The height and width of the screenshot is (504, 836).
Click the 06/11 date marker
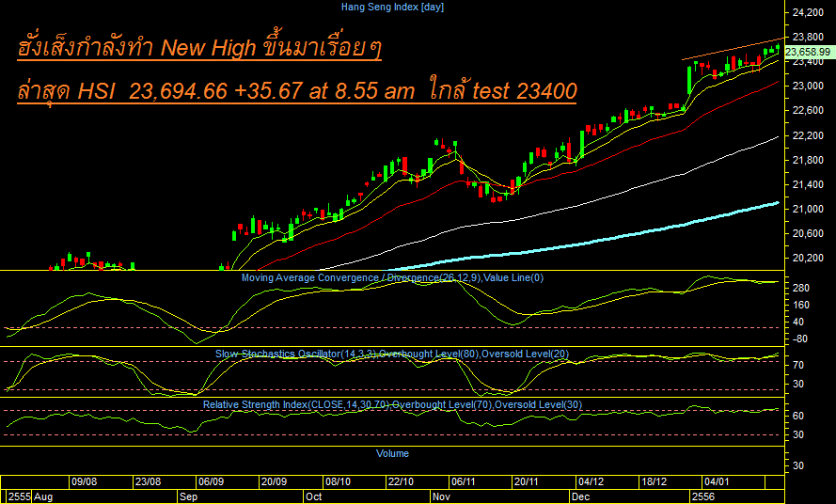(464, 481)
